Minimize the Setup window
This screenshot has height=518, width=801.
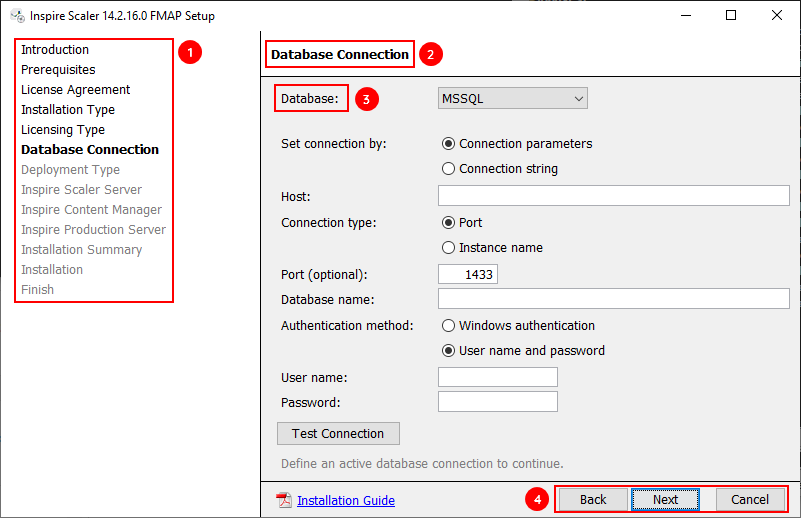coord(686,15)
